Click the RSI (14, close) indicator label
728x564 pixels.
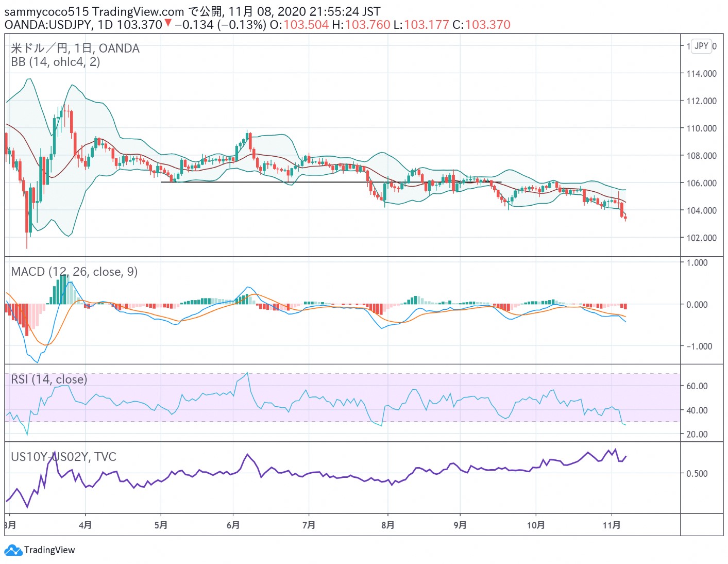tap(49, 379)
